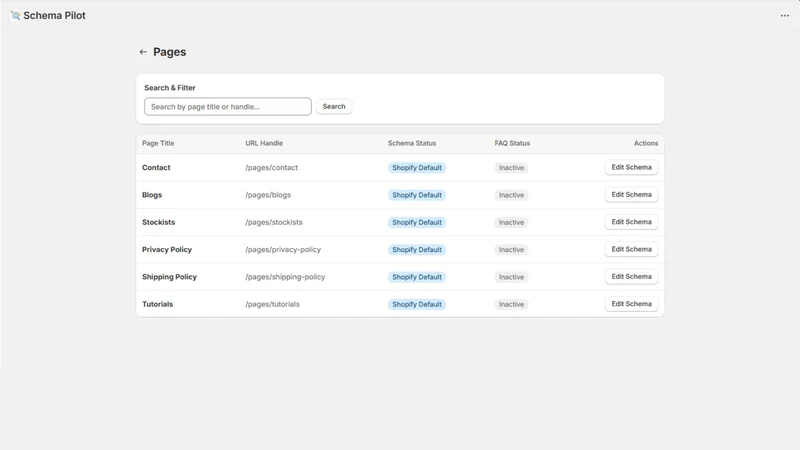Screen dimensions: 800x450
Task: Click the /pages/shipping-policy URL handle
Action: tap(285, 277)
